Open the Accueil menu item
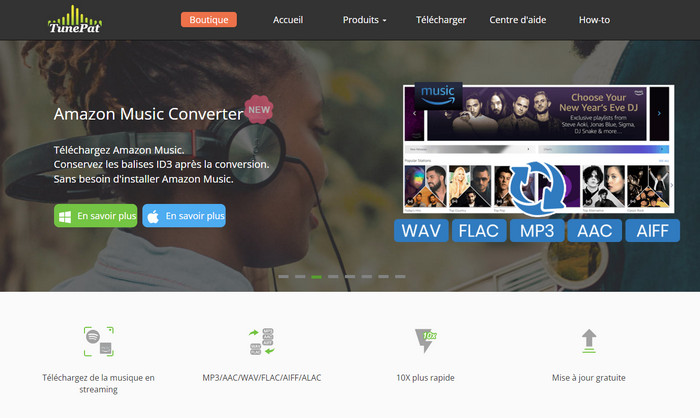The width and height of the screenshot is (700, 418). click(288, 20)
